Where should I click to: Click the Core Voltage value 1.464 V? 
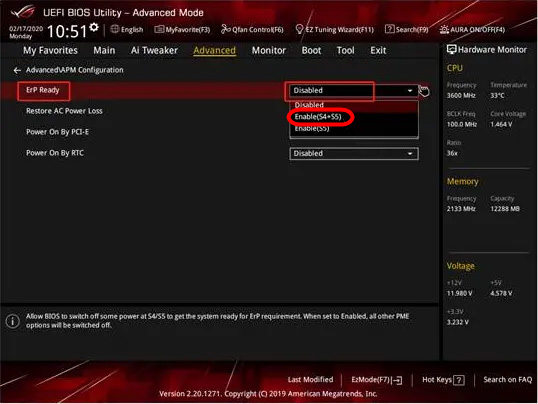[501, 124]
